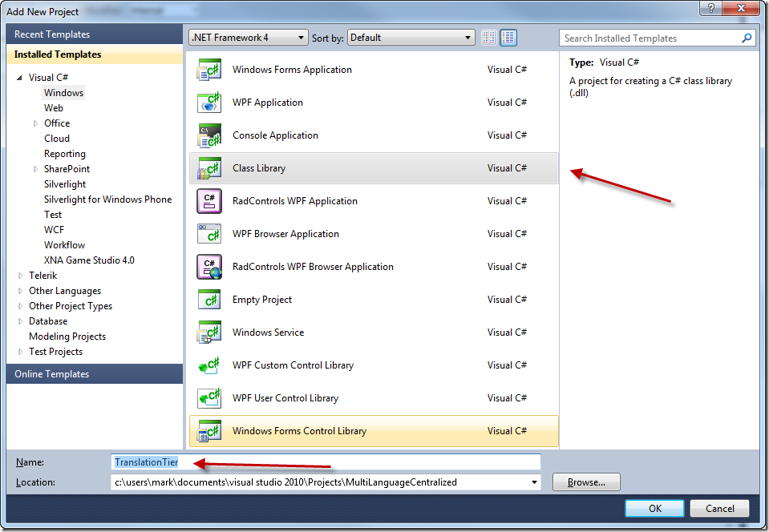This screenshot has height=532, width=769.
Task: Expand the Database tree node
Action: point(20,321)
